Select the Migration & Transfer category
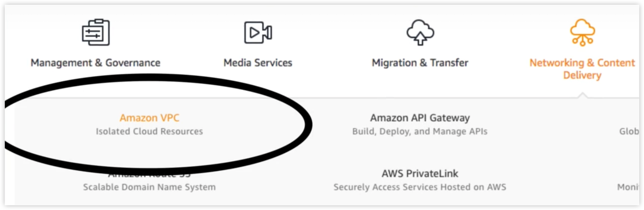This screenshot has height=210, width=644. coord(420,63)
